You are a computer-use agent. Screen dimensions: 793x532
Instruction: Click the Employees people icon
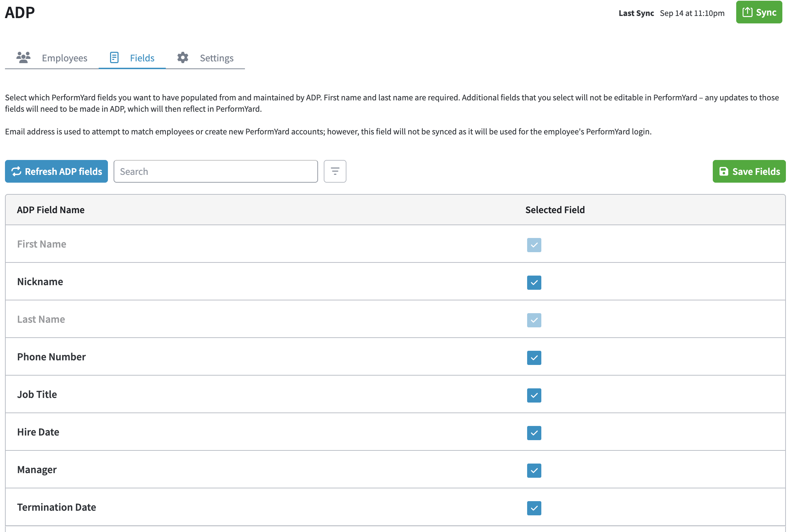point(23,57)
